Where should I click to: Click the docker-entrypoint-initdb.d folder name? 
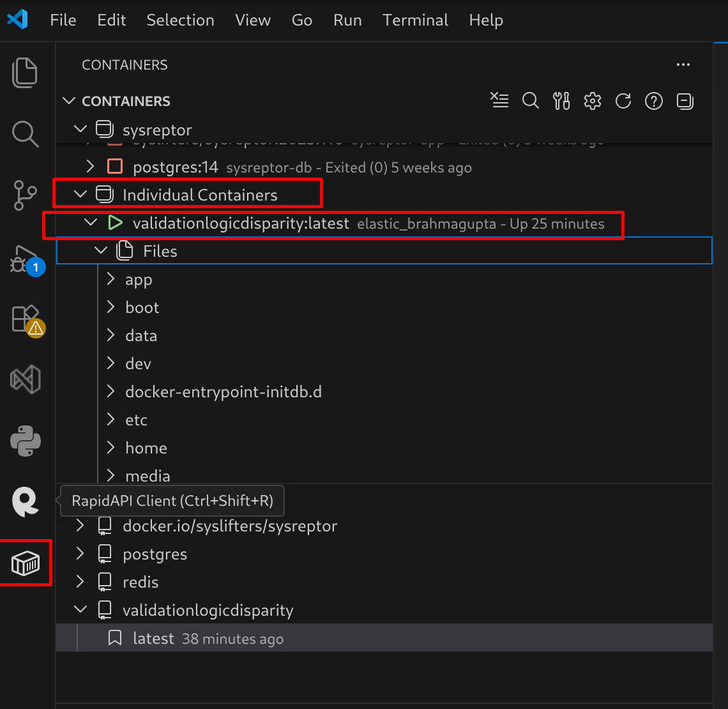[224, 392]
